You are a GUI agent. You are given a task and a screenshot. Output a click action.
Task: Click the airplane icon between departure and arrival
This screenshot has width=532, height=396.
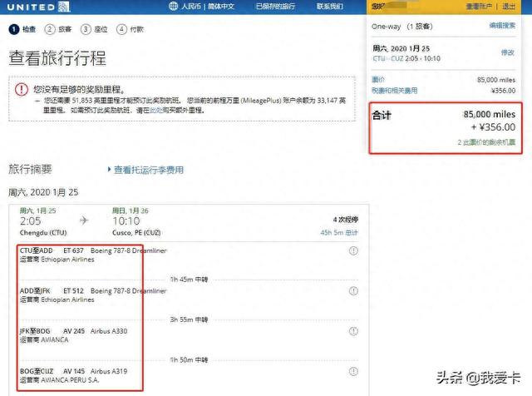coord(84,220)
